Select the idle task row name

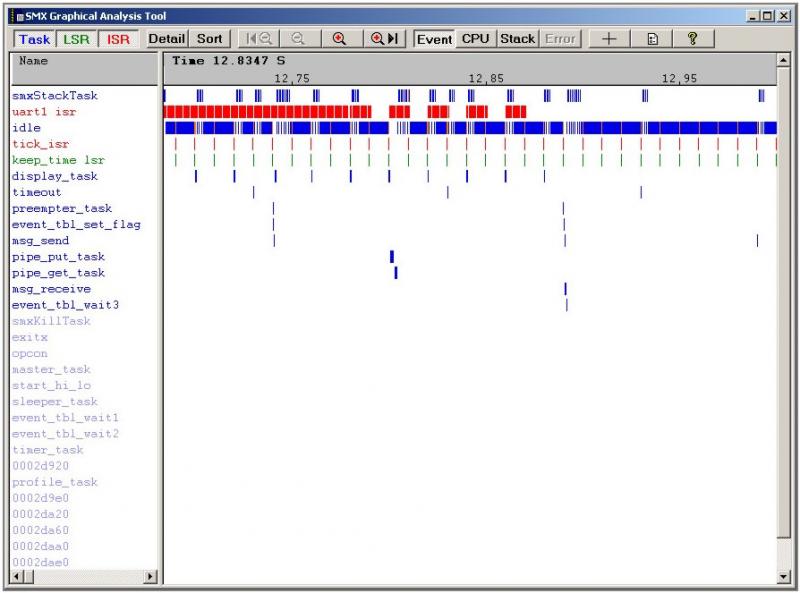[x=26, y=128]
